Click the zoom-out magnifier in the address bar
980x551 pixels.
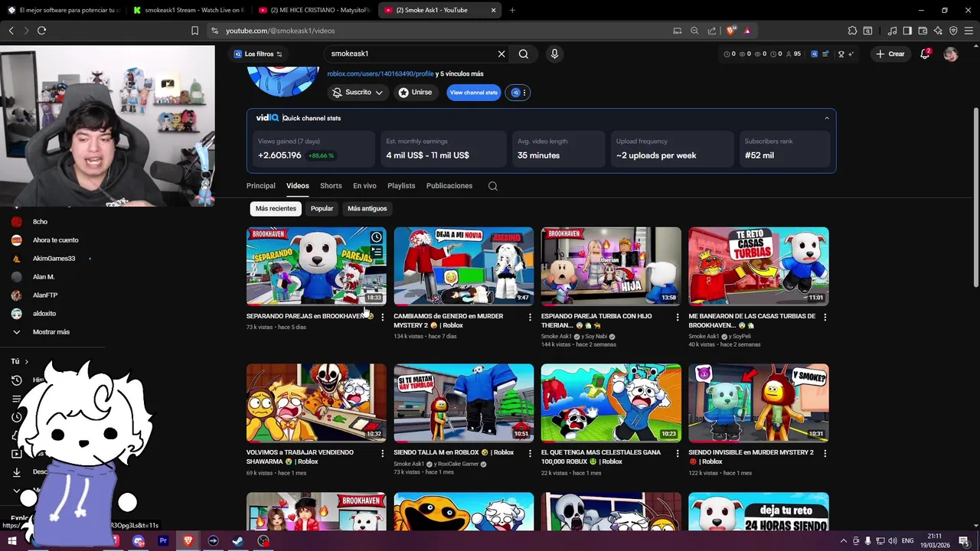coord(694,31)
